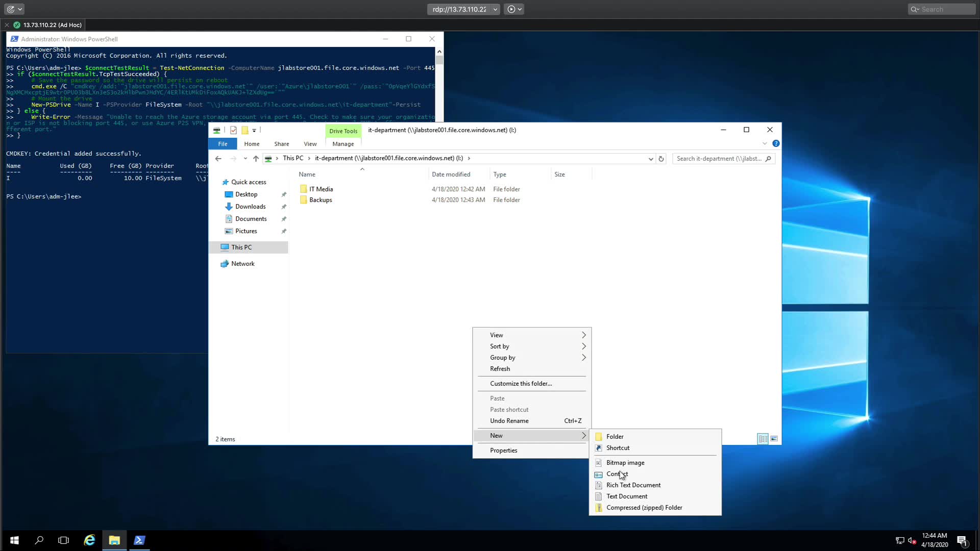The height and width of the screenshot is (551, 980).
Task: Open Explorer Help question mark icon
Action: click(x=776, y=144)
